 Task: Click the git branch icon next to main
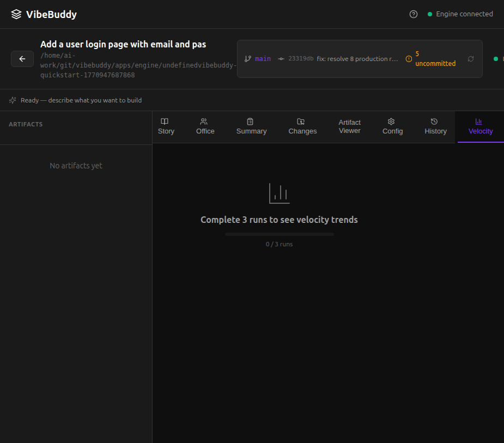248,58
